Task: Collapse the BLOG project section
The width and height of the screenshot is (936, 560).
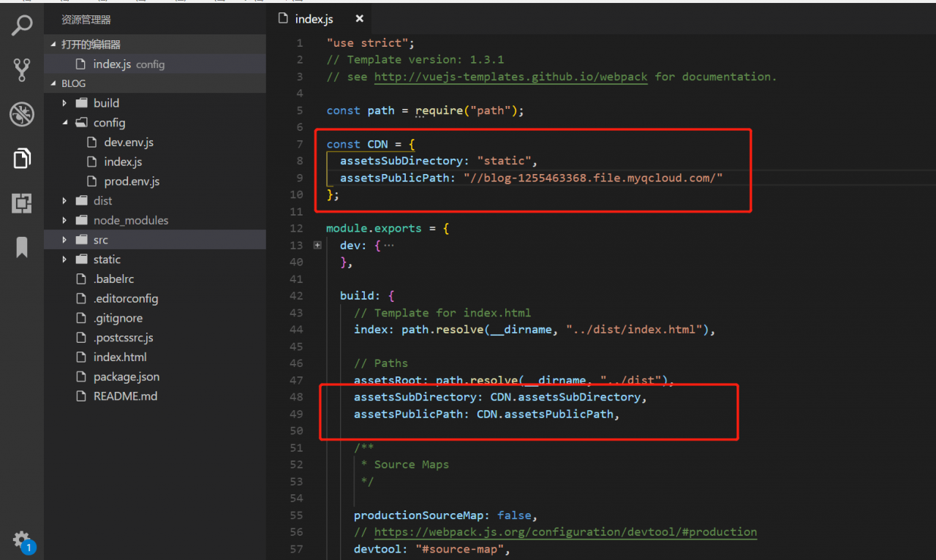Action: tap(73, 83)
